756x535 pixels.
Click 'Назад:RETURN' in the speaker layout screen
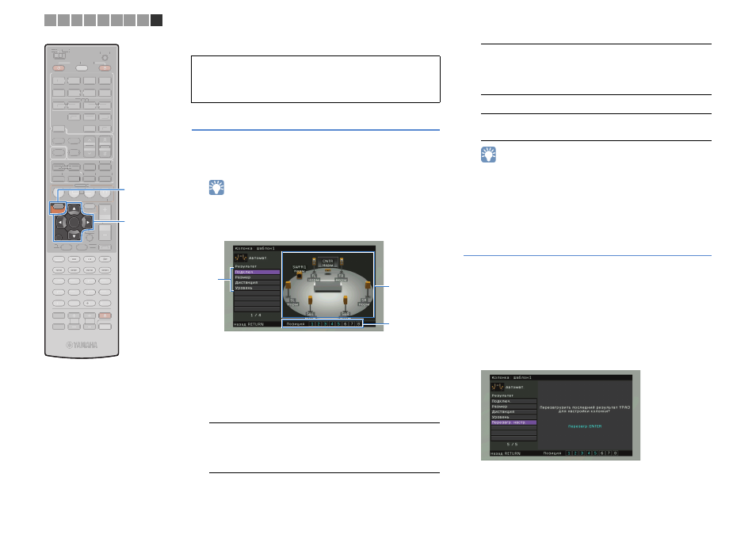pos(249,324)
